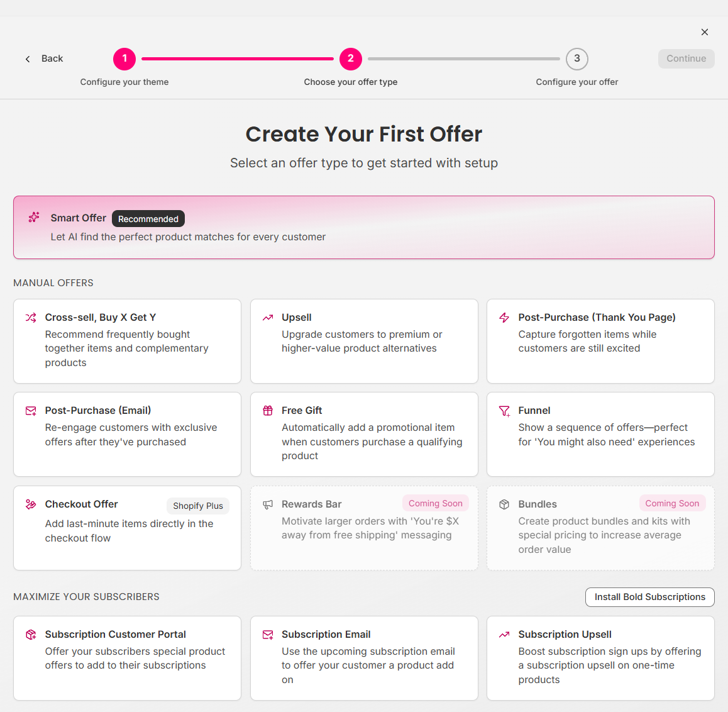728x712 pixels.
Task: Click the Create Your First Offer heading
Action: click(x=364, y=134)
